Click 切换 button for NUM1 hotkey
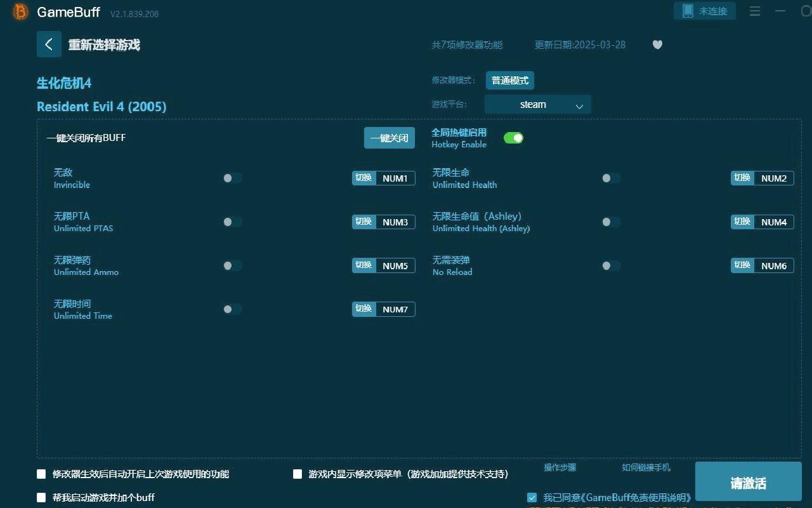The image size is (812, 508). 364,178
